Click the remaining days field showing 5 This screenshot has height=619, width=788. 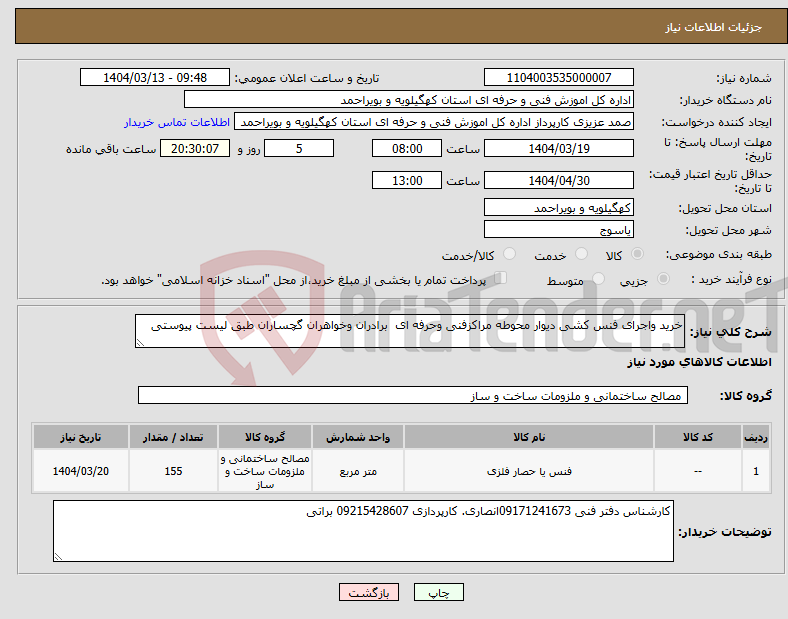pyautogui.click(x=299, y=148)
